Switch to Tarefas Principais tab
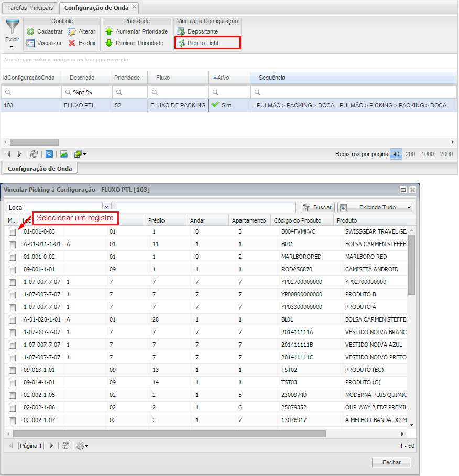Viewport: 459px width, 476px height. pyautogui.click(x=29, y=7)
